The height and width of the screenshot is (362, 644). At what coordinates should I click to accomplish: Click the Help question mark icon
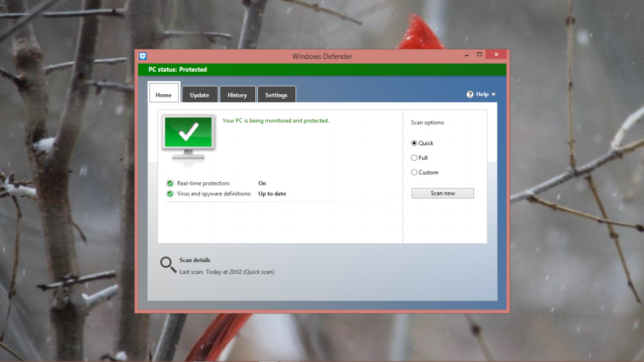[470, 94]
